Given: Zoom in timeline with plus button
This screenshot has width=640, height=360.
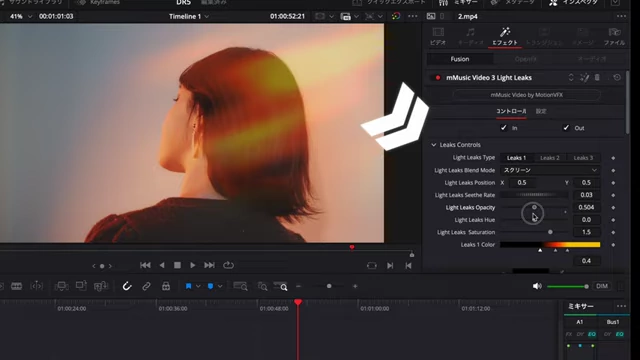Looking at the screenshot, I should (355, 287).
